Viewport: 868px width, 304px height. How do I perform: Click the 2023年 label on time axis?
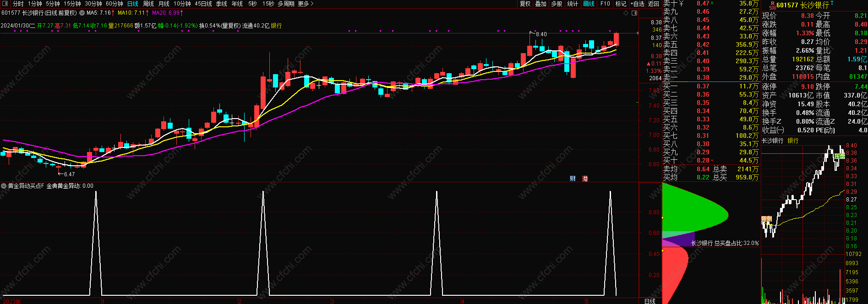coord(12,301)
